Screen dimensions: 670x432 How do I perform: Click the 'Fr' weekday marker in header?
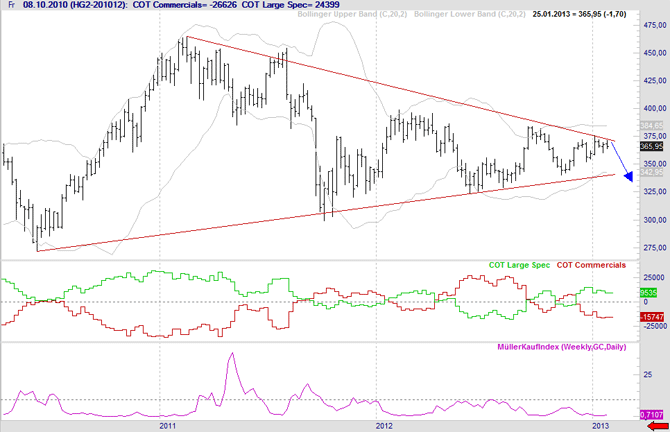pyautogui.click(x=11, y=6)
